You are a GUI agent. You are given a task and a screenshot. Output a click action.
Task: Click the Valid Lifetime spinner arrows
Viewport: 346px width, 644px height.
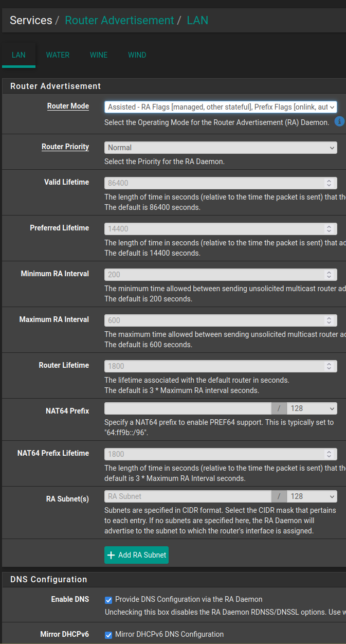(x=329, y=183)
